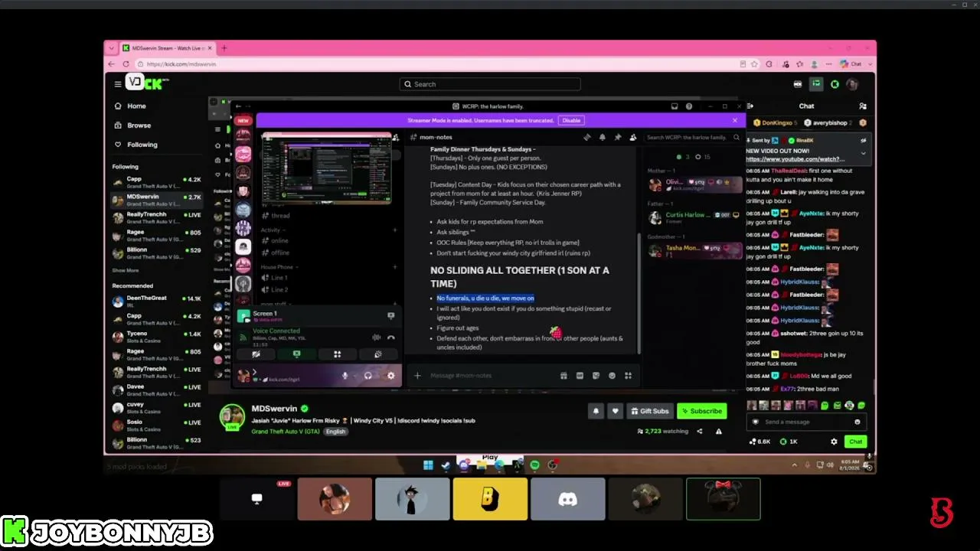Viewport: 980px width, 551px height.
Task: Open Gift Subs for MDSwervin
Action: click(x=649, y=411)
